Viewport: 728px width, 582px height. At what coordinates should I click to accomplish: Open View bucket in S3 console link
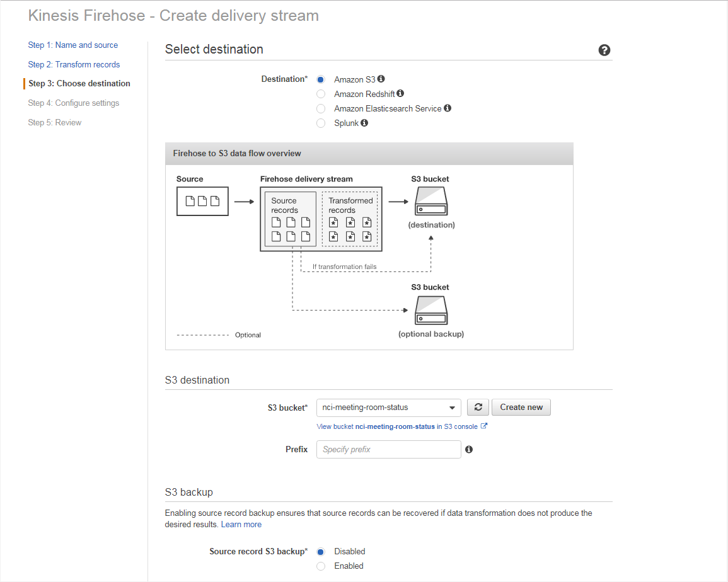397,426
